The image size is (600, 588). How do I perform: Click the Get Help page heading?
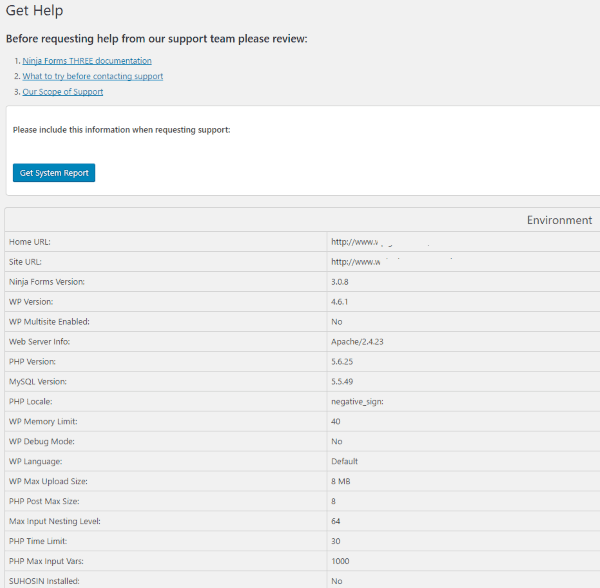coord(35,11)
